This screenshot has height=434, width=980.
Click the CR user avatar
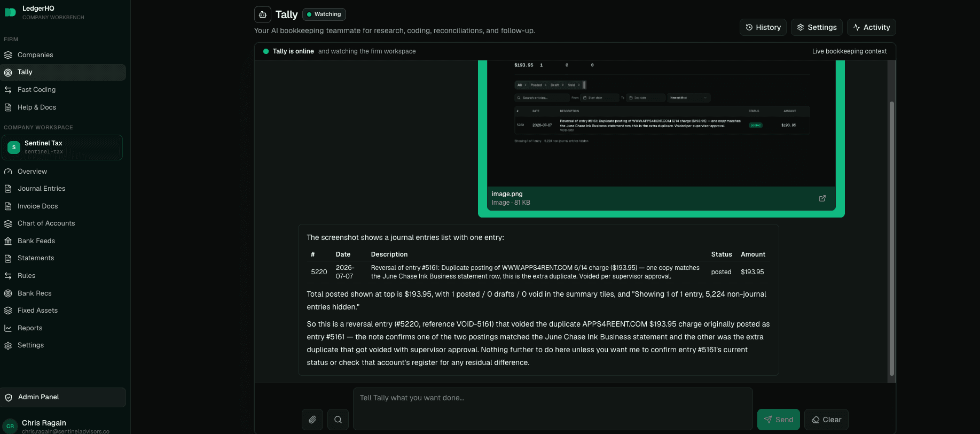(x=10, y=426)
